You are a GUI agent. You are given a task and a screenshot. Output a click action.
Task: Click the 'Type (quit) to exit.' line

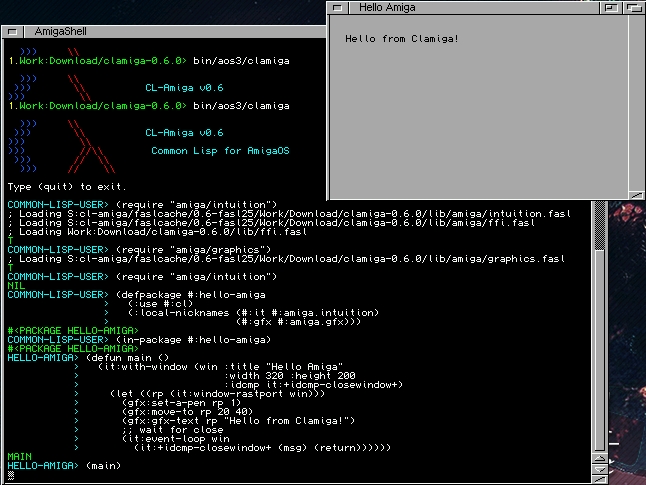[x=66, y=187]
